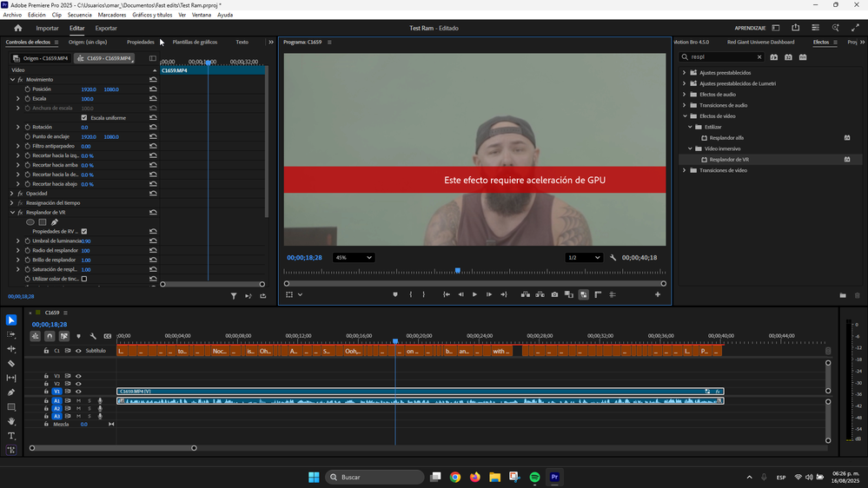Expand Ajustes preestablecidos folder
868x488 pixels.
tap(684, 72)
